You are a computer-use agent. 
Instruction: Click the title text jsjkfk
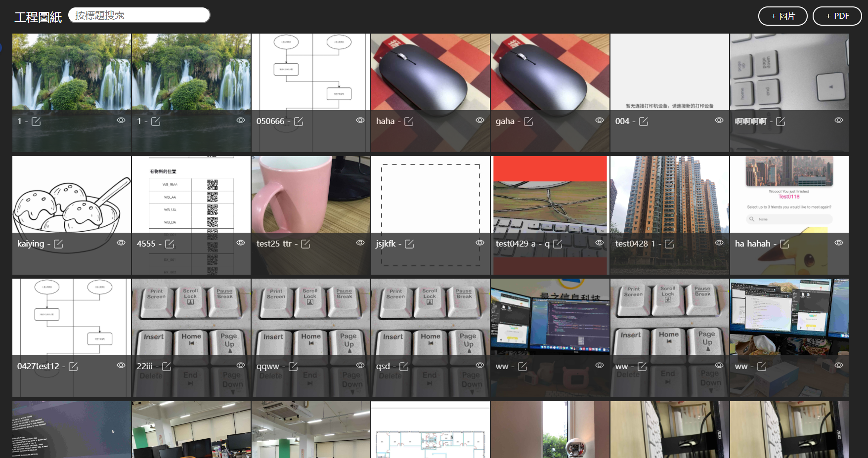(x=386, y=244)
